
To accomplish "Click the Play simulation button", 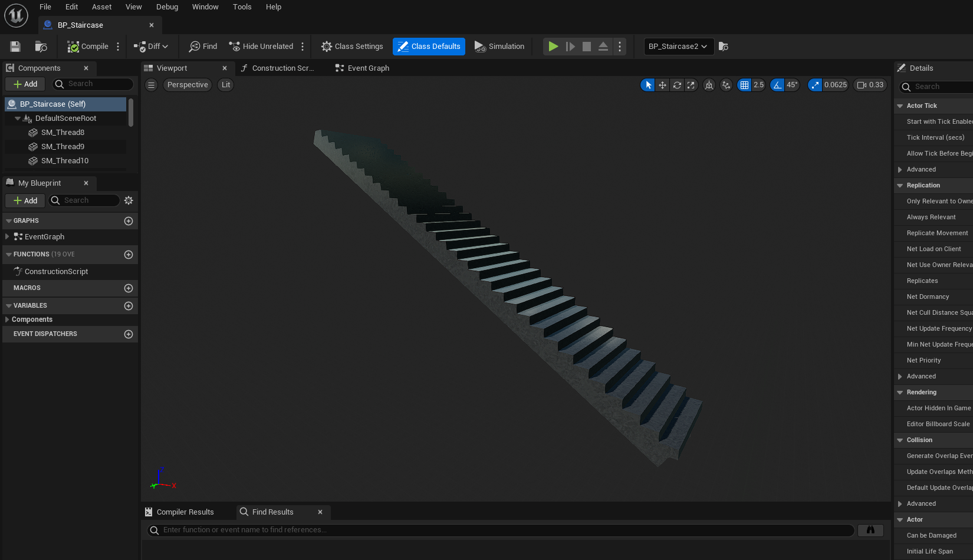I will coord(553,47).
